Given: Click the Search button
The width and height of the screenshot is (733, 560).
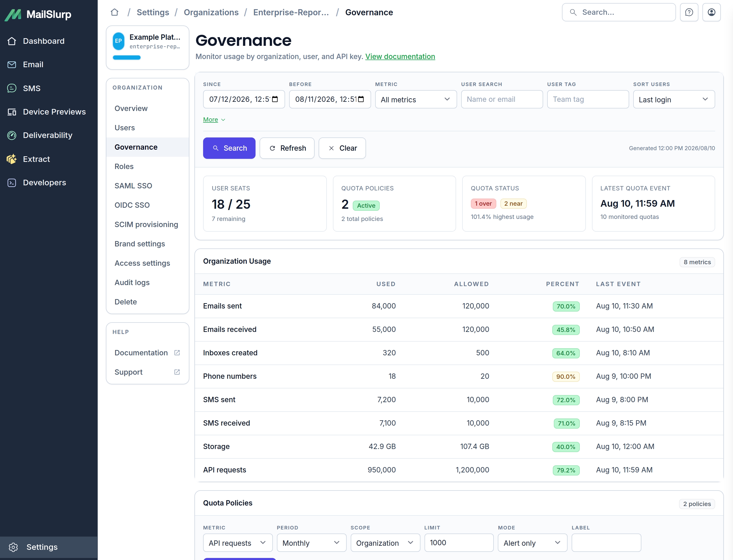Looking at the screenshot, I should tap(229, 148).
